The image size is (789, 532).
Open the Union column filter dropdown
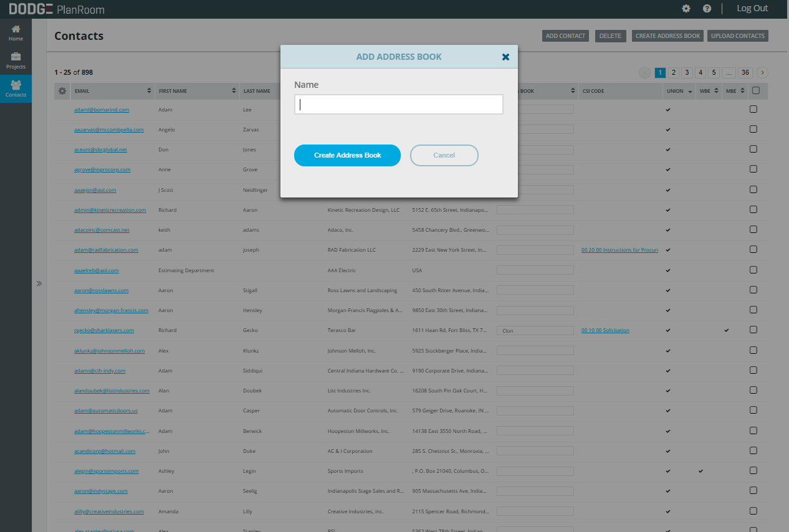tap(690, 92)
